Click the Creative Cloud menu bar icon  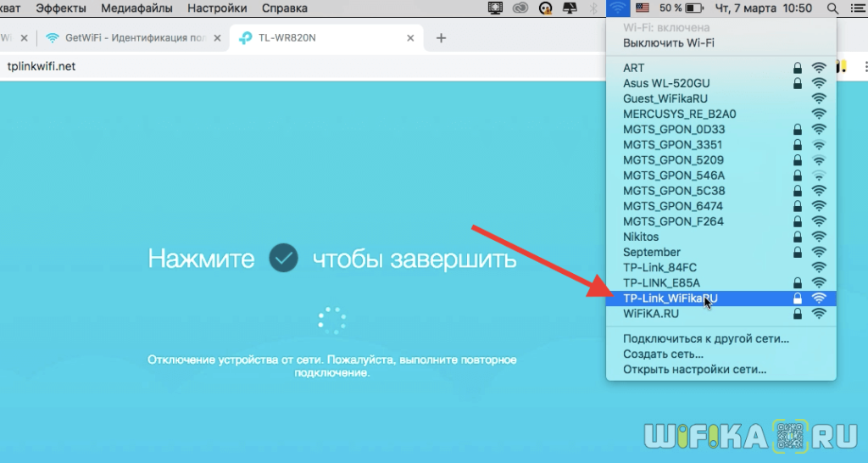(x=521, y=8)
